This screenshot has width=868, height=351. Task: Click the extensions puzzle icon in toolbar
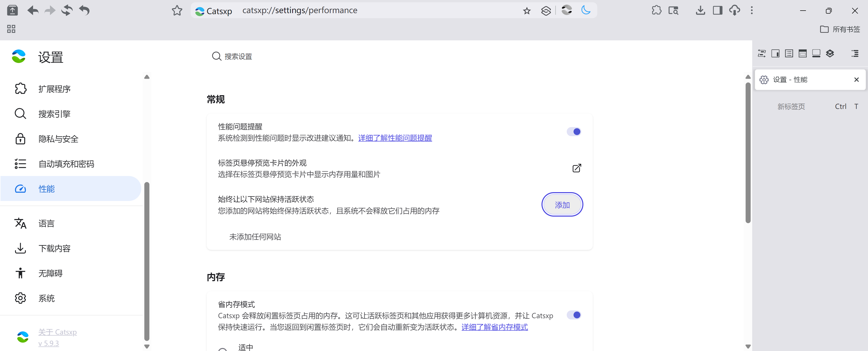pyautogui.click(x=656, y=10)
